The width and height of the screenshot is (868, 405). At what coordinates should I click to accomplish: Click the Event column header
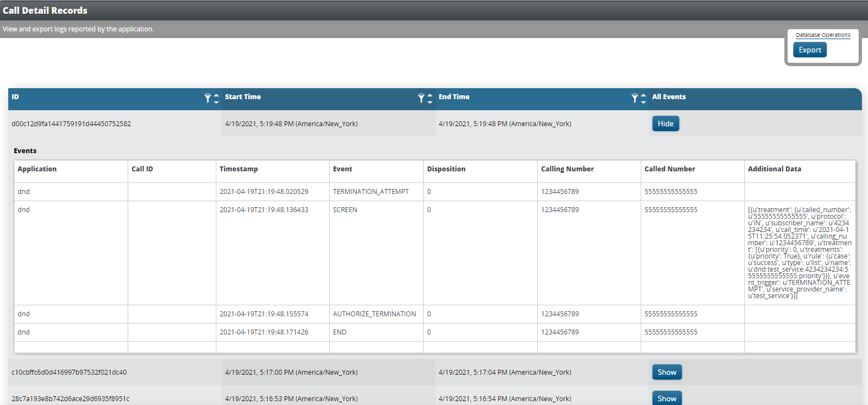click(x=342, y=169)
